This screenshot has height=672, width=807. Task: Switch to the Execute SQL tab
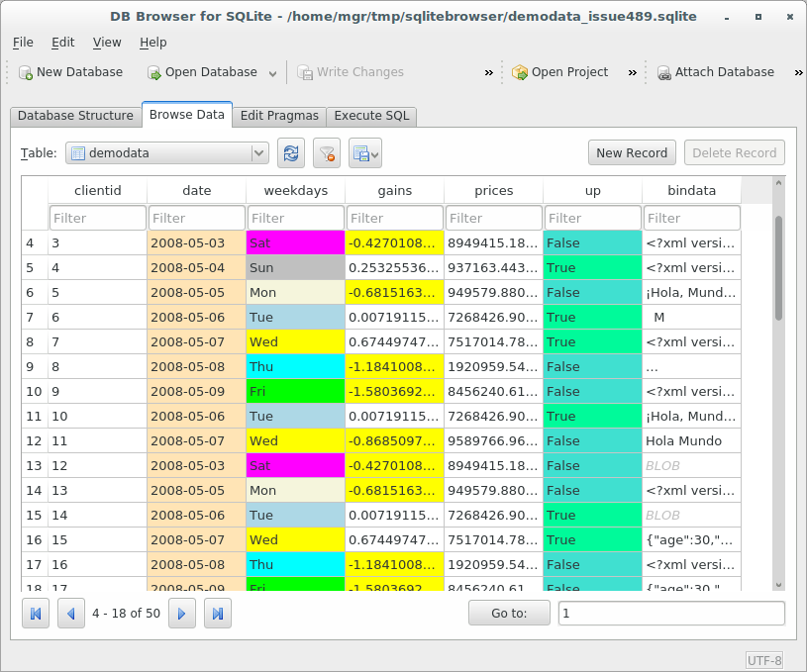click(371, 116)
